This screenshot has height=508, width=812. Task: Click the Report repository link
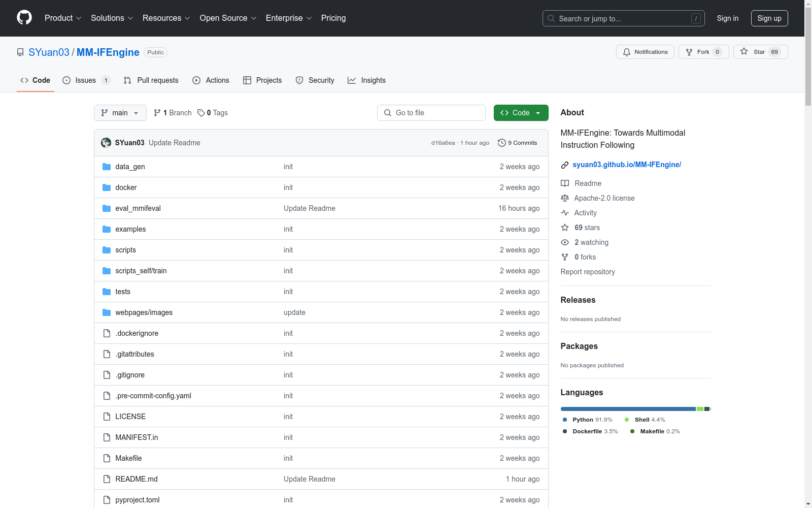[588, 272]
